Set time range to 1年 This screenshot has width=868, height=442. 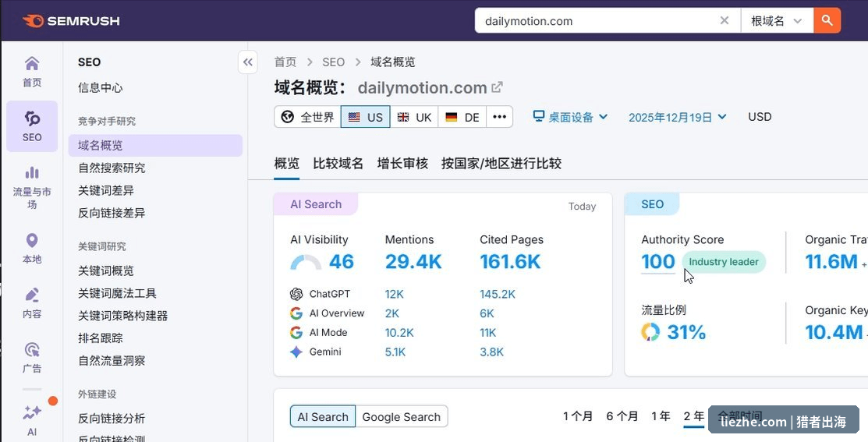661,416
